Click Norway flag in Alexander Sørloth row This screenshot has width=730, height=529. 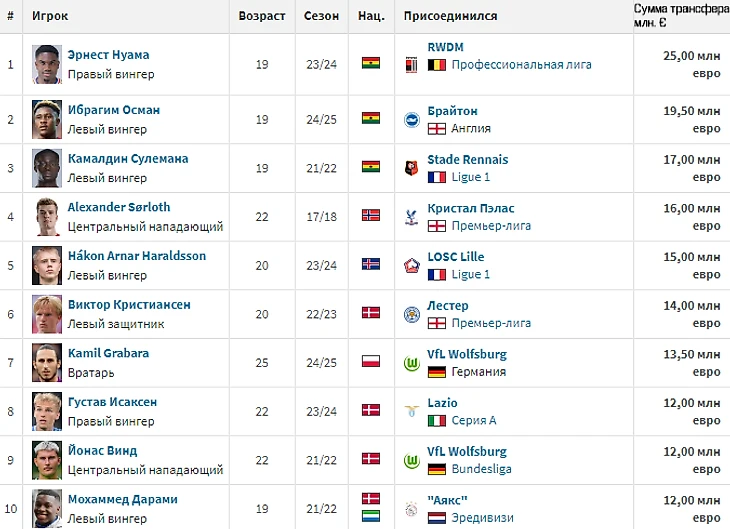[x=370, y=216]
